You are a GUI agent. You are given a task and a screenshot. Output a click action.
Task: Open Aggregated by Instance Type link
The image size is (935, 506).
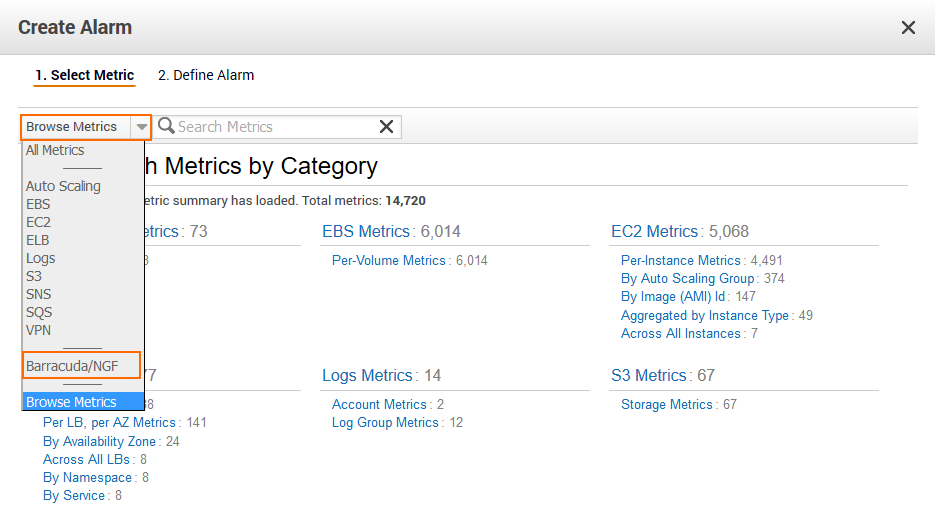coord(704,315)
